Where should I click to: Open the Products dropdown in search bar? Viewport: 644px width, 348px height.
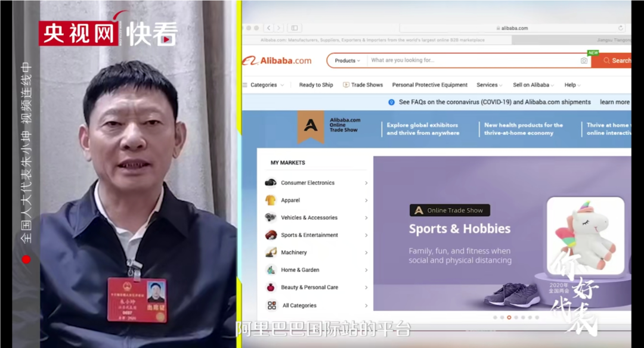pyautogui.click(x=347, y=60)
